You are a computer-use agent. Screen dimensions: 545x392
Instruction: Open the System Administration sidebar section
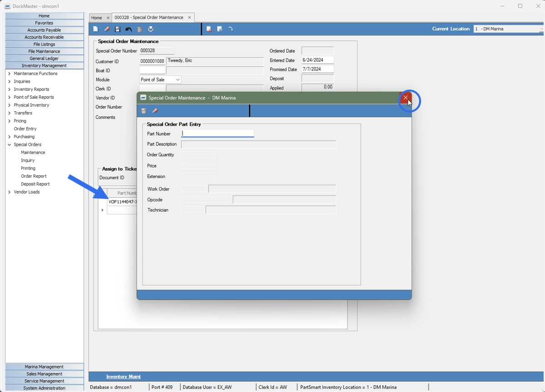[x=45, y=388]
